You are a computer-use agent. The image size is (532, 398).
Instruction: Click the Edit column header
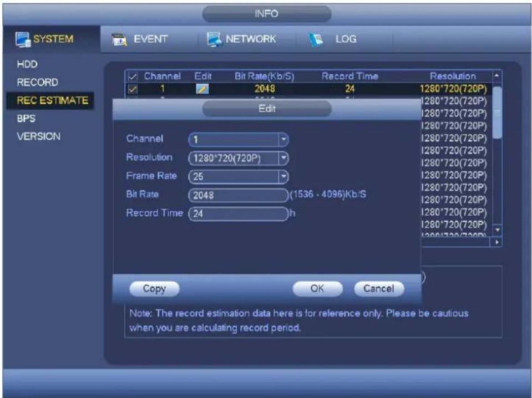pyautogui.click(x=203, y=76)
